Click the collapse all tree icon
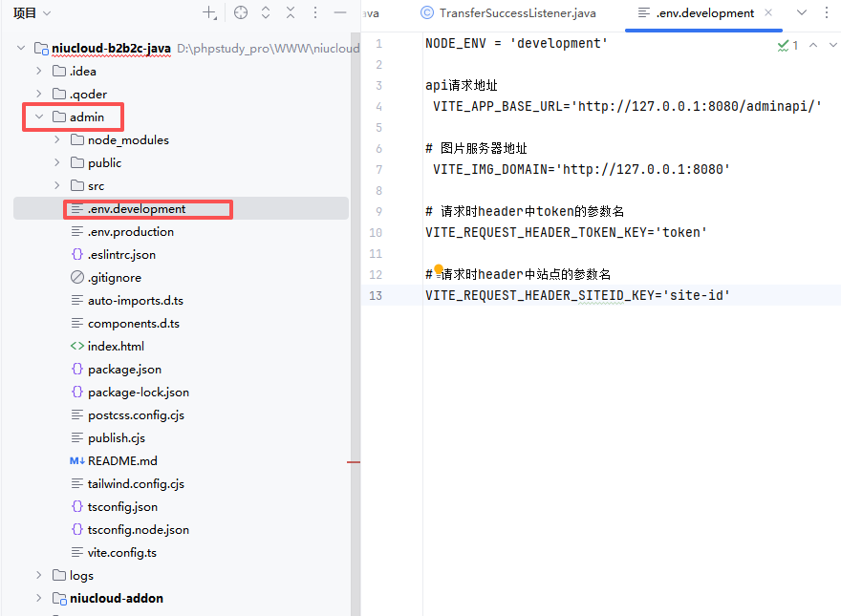 tap(291, 12)
